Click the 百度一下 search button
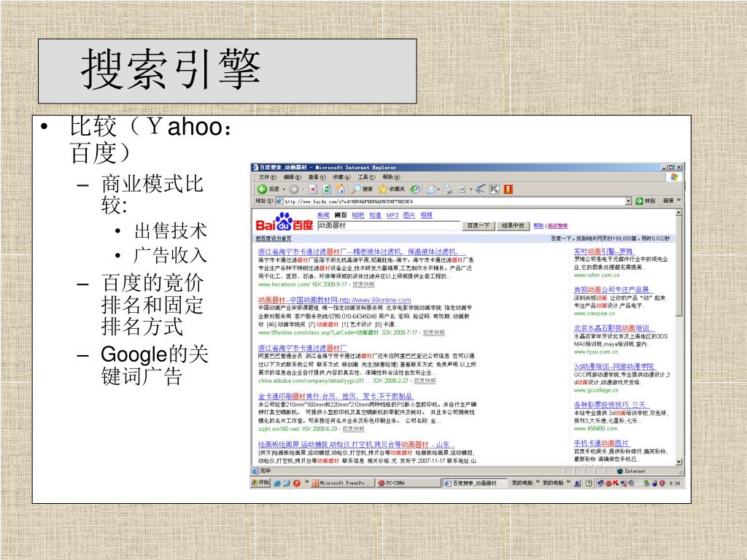 coord(478,226)
